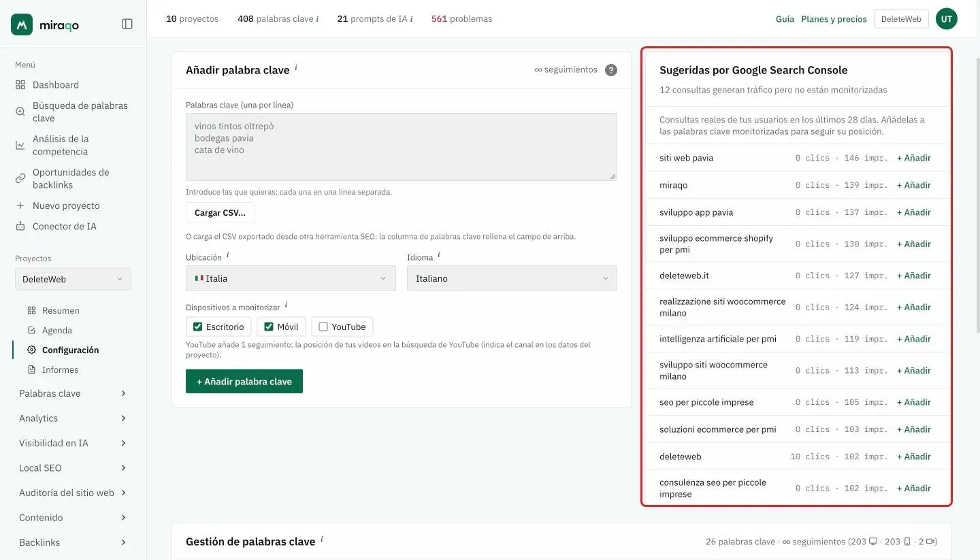Image resolution: width=980 pixels, height=560 pixels.
Task: Click the DeleteWeb button in the top header
Action: (901, 19)
